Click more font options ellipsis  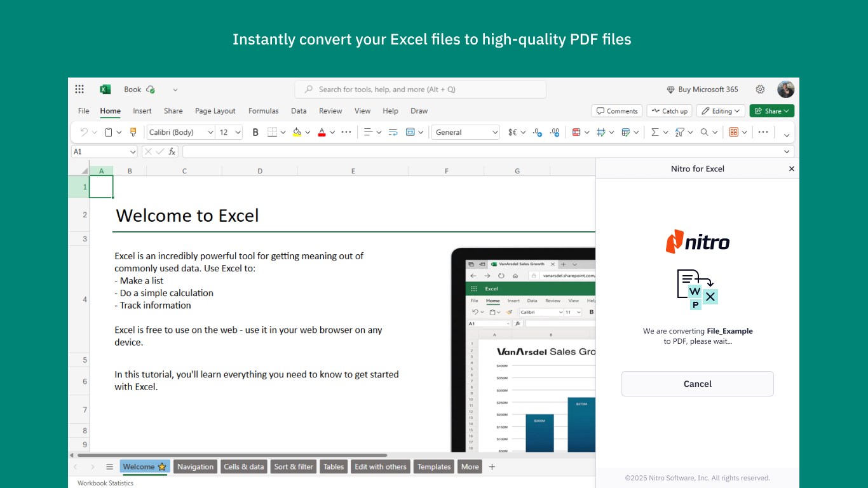click(346, 132)
